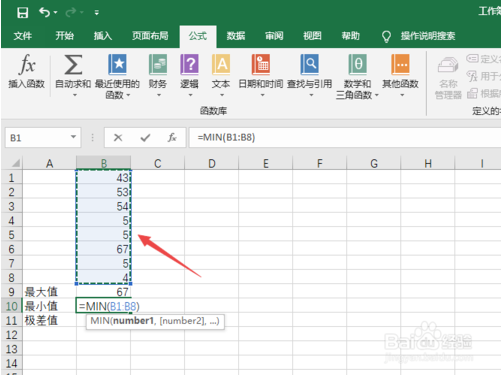Click the 操作说明搜索 search box
Viewport: 502px width, 375px height.
pyautogui.click(x=428, y=36)
